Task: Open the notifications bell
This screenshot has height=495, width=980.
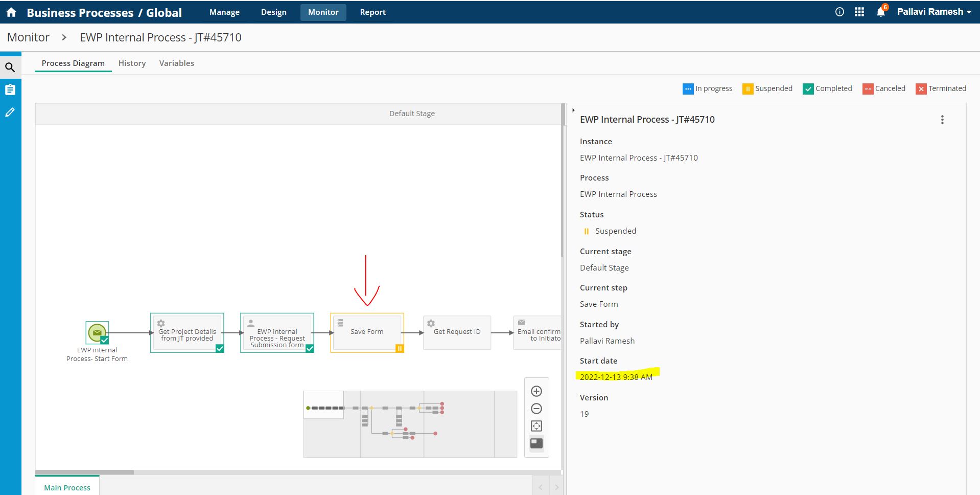Action: tap(881, 12)
